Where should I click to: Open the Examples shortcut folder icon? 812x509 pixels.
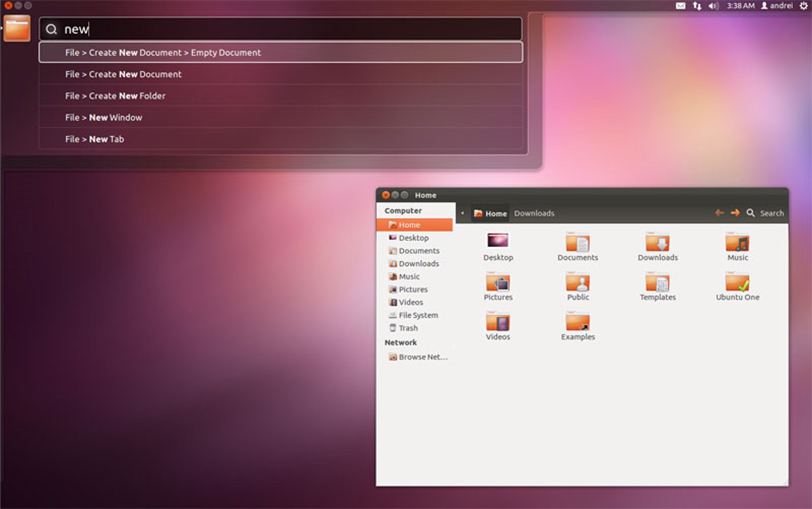[578, 321]
